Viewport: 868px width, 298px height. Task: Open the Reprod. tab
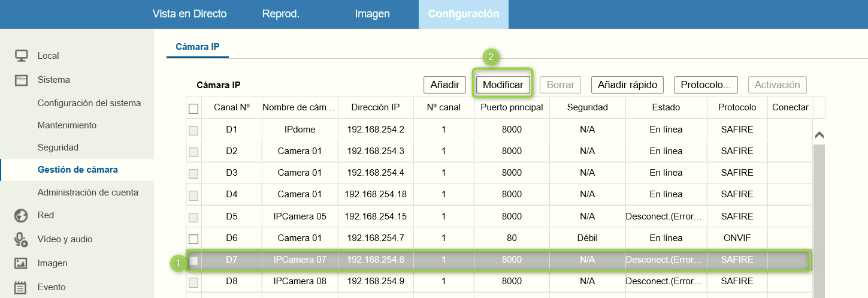pyautogui.click(x=280, y=14)
